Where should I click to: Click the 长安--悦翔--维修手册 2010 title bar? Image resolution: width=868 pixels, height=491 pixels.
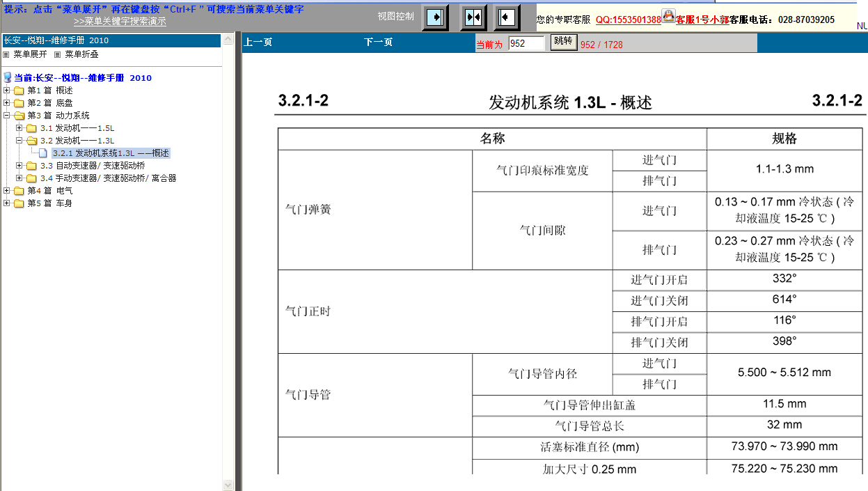pyautogui.click(x=111, y=40)
